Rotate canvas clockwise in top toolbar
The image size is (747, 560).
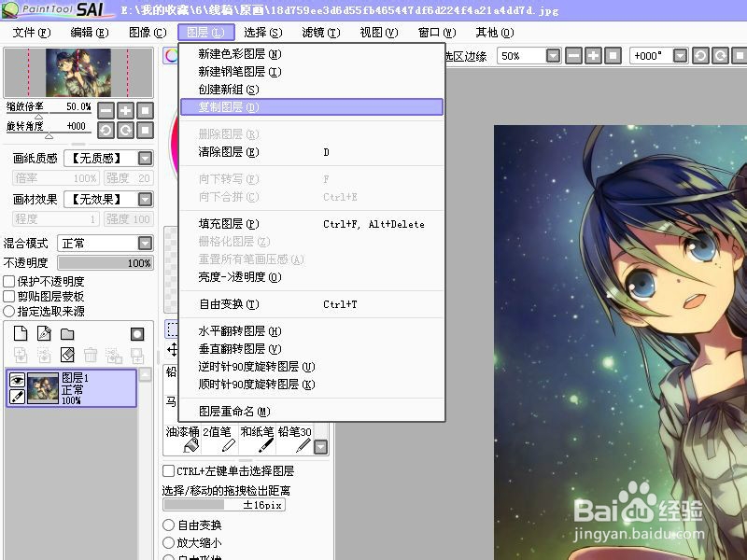[x=720, y=56]
